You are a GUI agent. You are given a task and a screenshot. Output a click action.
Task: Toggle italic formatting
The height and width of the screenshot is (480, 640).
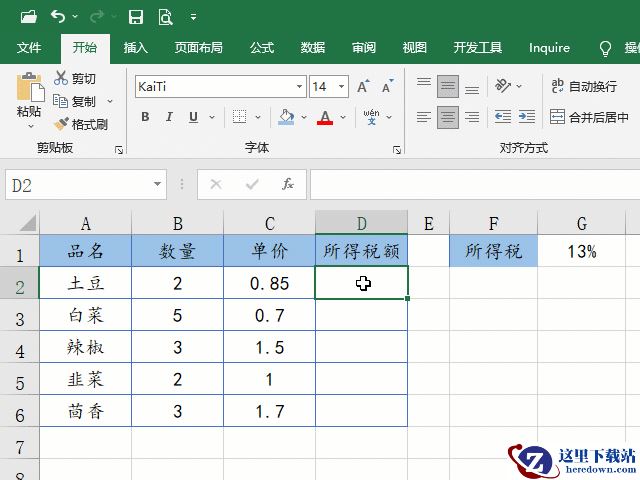pos(169,117)
